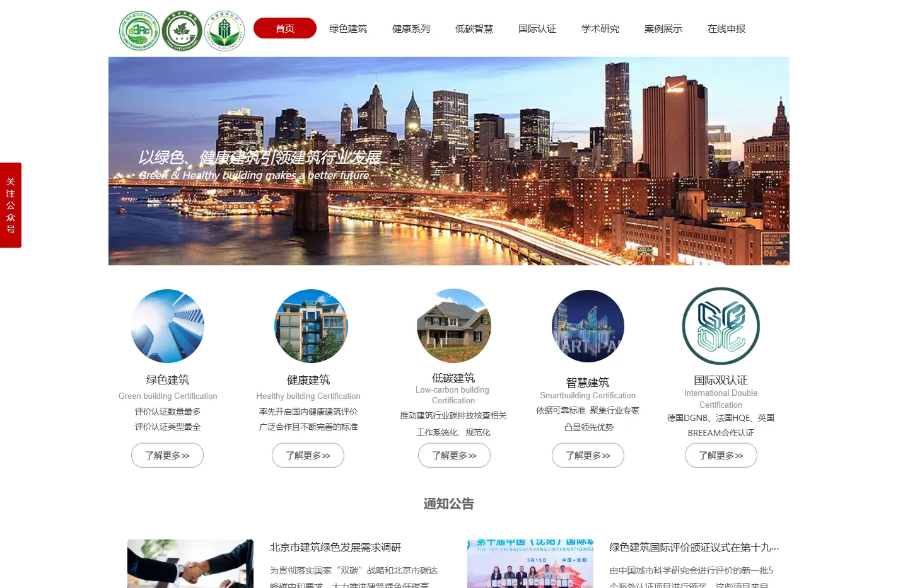Open the Shenyang ceremony news thumbnail

click(x=530, y=563)
